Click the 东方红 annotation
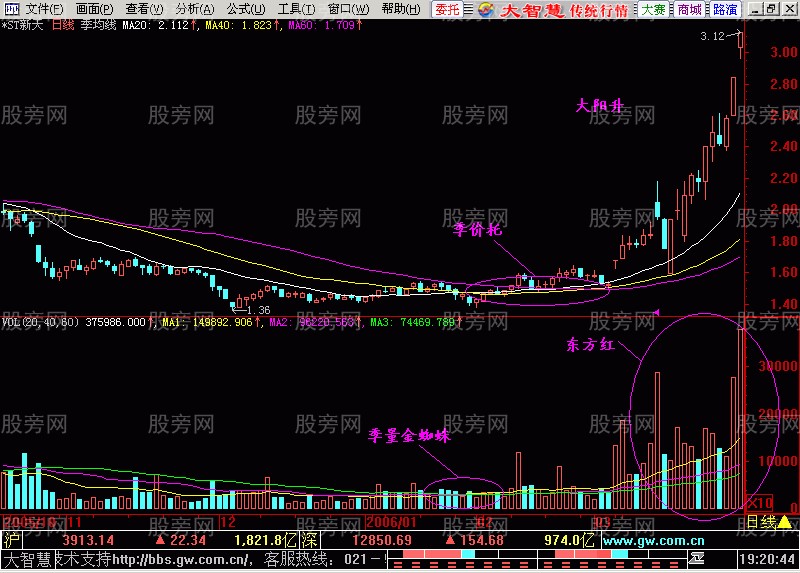 (x=590, y=345)
